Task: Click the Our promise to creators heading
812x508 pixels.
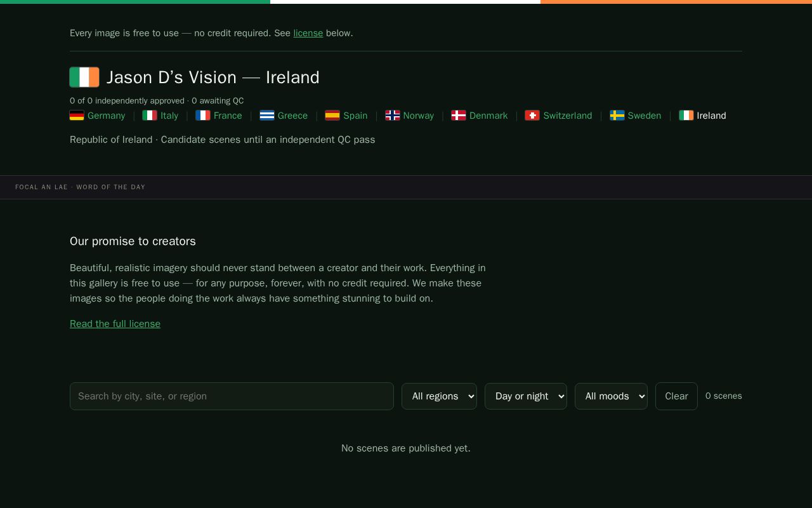Action: pos(133,241)
